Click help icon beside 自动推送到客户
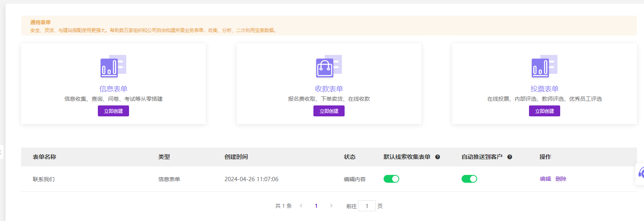Screen dimensions: 644x221 pos(510,157)
